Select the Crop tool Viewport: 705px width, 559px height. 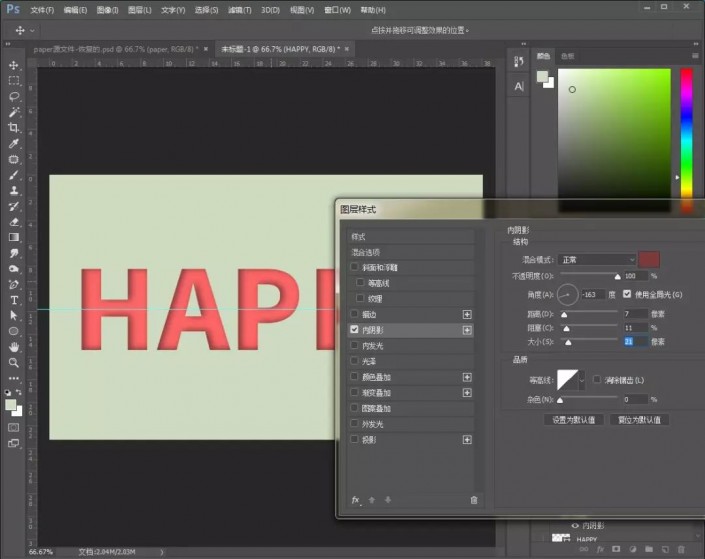coord(13,127)
